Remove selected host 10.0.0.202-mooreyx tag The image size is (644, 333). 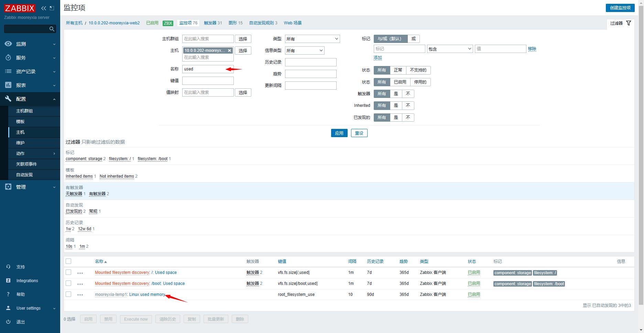click(230, 51)
